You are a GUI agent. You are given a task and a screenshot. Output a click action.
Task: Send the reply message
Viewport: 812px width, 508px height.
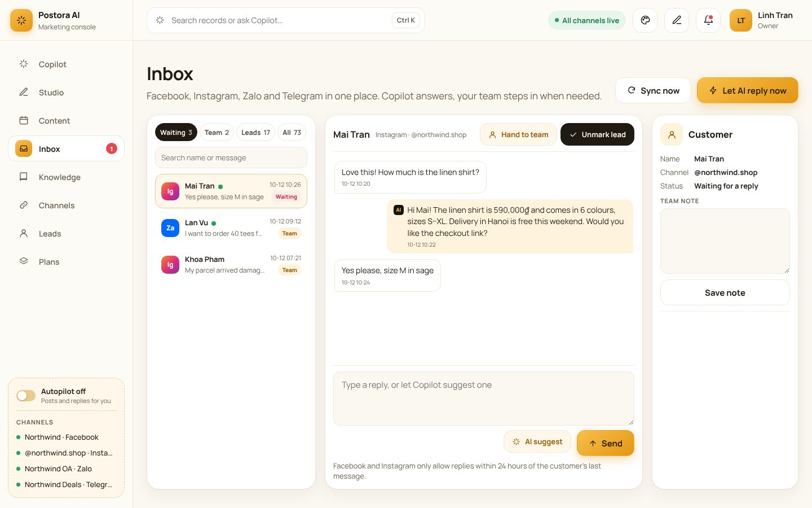(606, 443)
